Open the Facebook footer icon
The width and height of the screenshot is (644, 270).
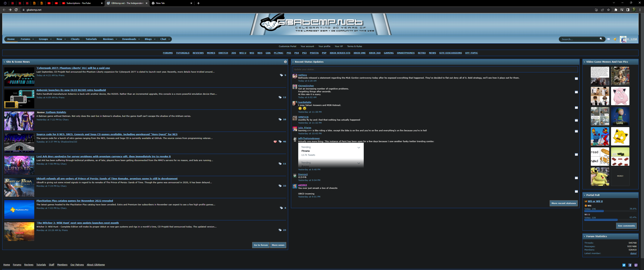click(x=630, y=265)
